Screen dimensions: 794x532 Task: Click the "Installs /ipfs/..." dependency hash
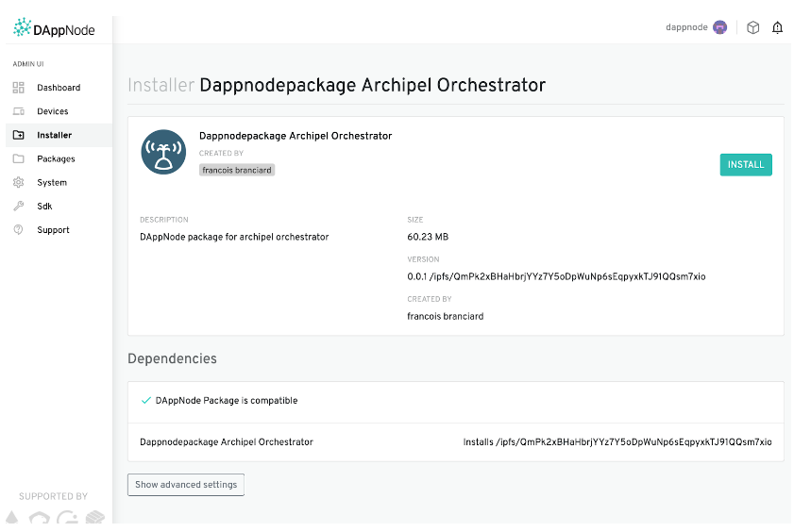617,442
